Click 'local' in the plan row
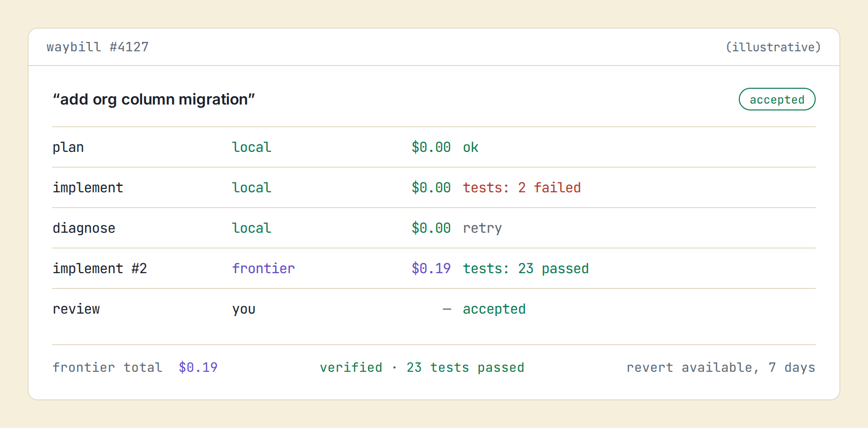Viewport: 868px width, 428px height. (x=252, y=147)
